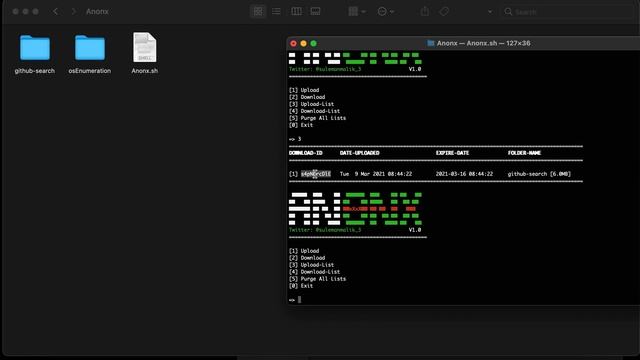640x360 pixels.
Task: Close the Anonx terminal window
Action: click(x=293, y=43)
